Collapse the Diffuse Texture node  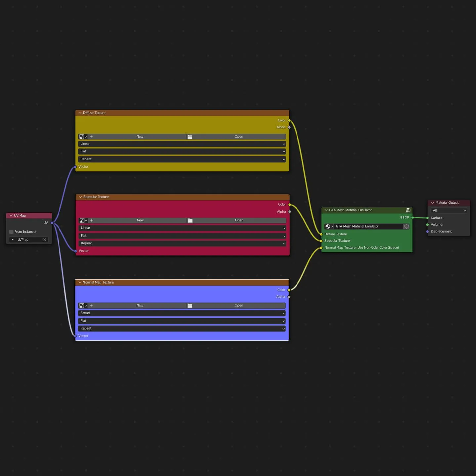80,113
